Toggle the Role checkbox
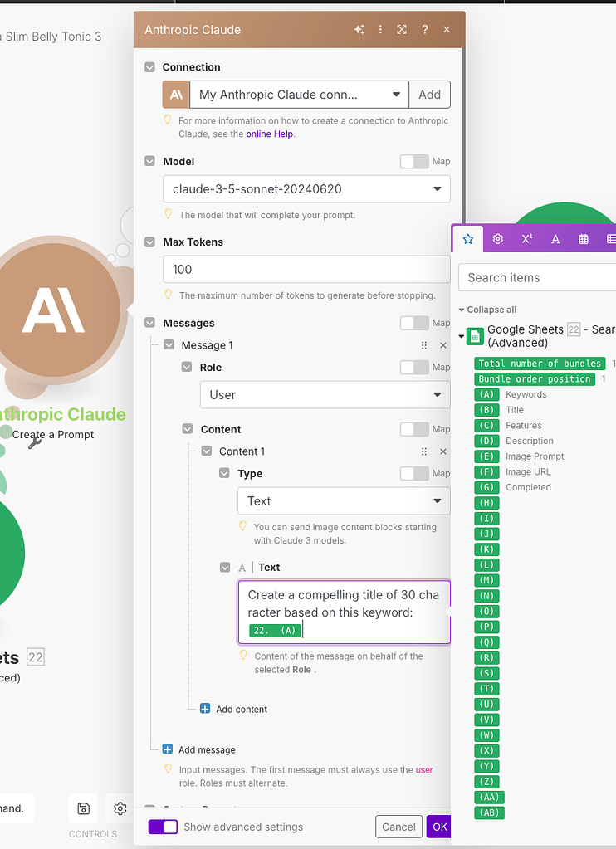Image resolution: width=616 pixels, height=849 pixels. [187, 367]
